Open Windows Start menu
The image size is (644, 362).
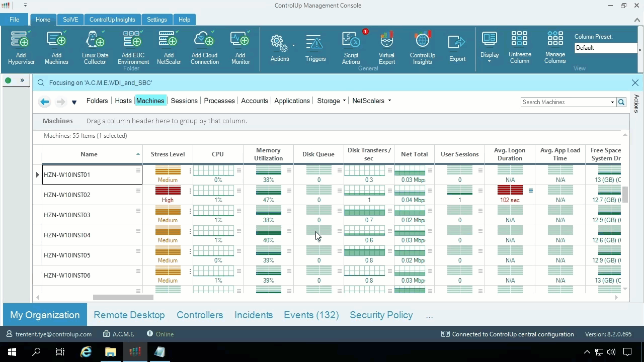[x=12, y=352]
